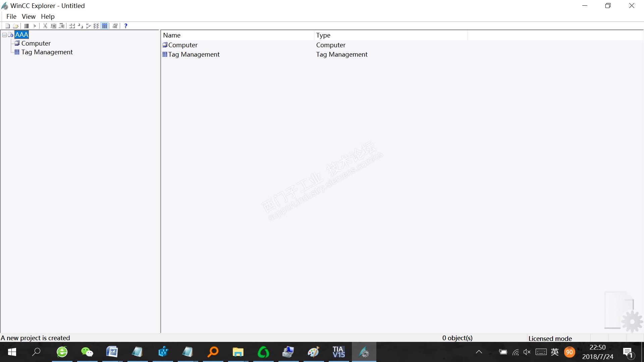644x362 pixels.
Task: Open TIA V15 from the taskbar
Action: tap(338, 352)
